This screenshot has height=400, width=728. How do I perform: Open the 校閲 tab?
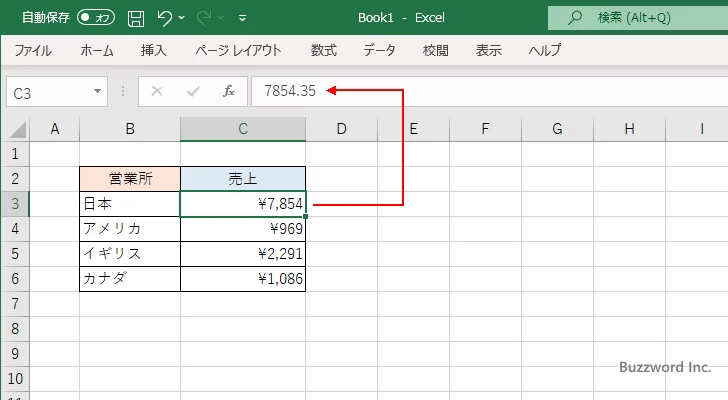436,50
